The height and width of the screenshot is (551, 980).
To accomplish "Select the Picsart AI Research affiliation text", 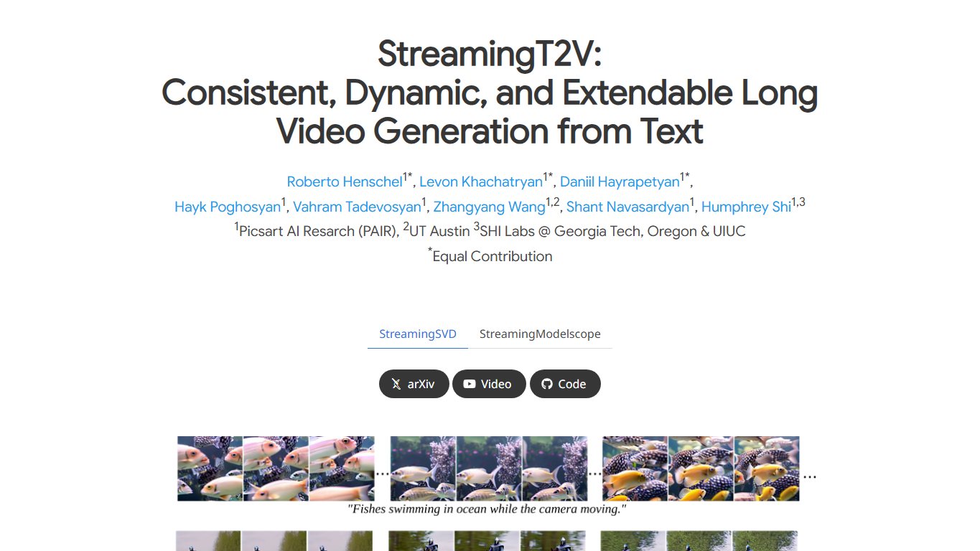I will pyautogui.click(x=317, y=231).
